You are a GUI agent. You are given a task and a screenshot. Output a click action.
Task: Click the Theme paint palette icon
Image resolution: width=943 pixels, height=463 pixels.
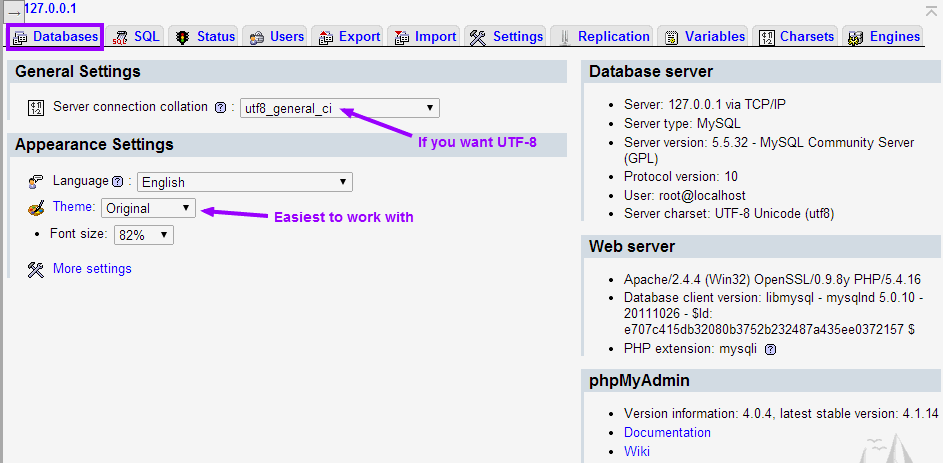pyautogui.click(x=36, y=209)
